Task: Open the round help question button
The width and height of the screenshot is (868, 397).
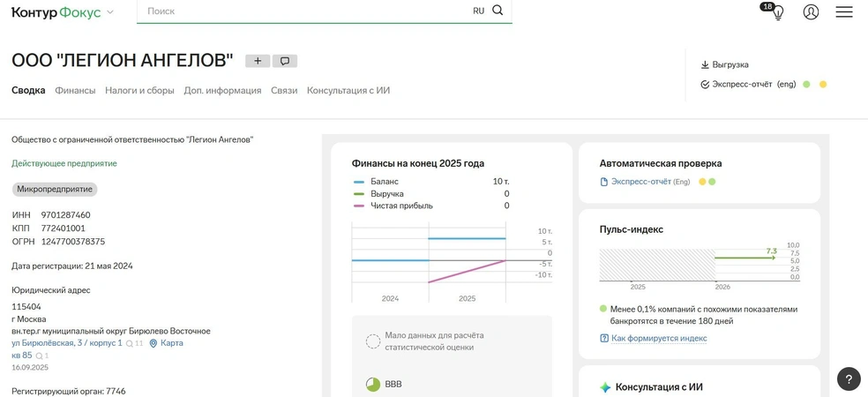Action: (849, 378)
